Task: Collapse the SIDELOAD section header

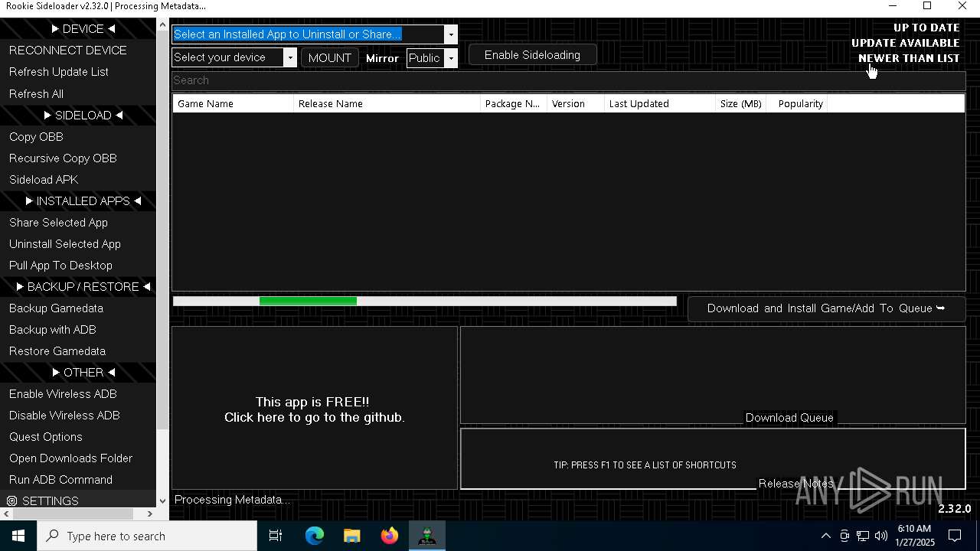Action: tap(83, 115)
